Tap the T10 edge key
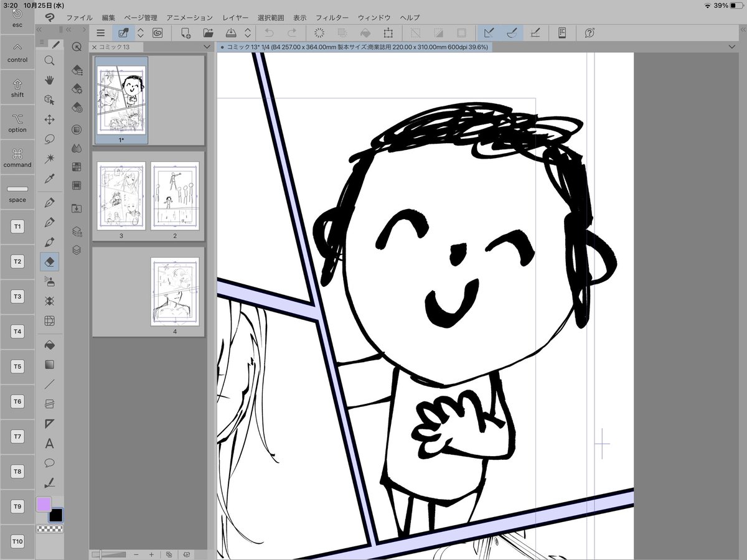 point(17,542)
